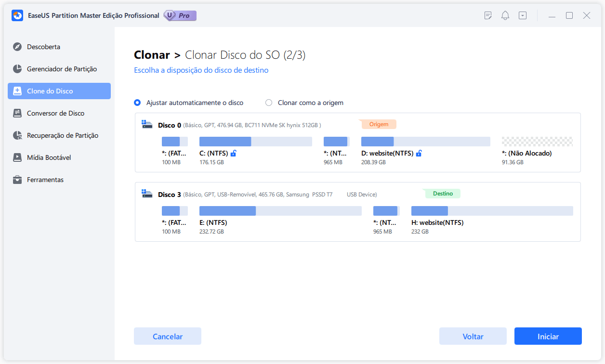Click the Disco 3 title text

[170, 195]
